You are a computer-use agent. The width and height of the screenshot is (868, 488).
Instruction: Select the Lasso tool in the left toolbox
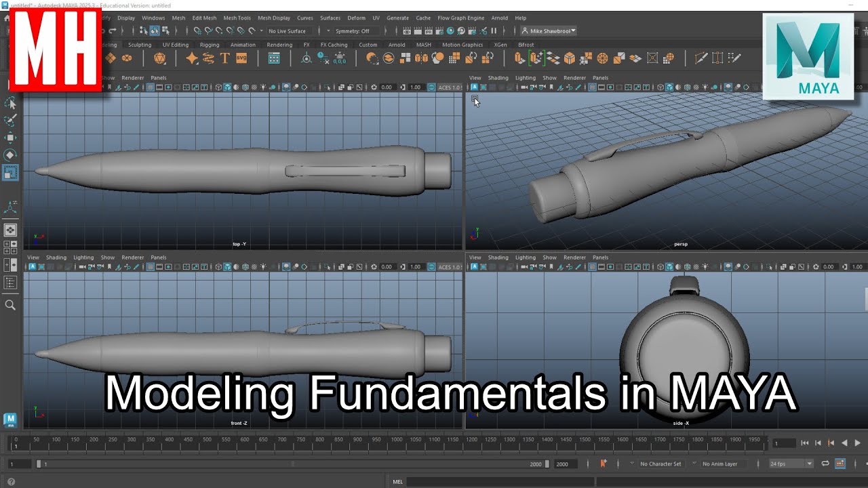(11, 103)
